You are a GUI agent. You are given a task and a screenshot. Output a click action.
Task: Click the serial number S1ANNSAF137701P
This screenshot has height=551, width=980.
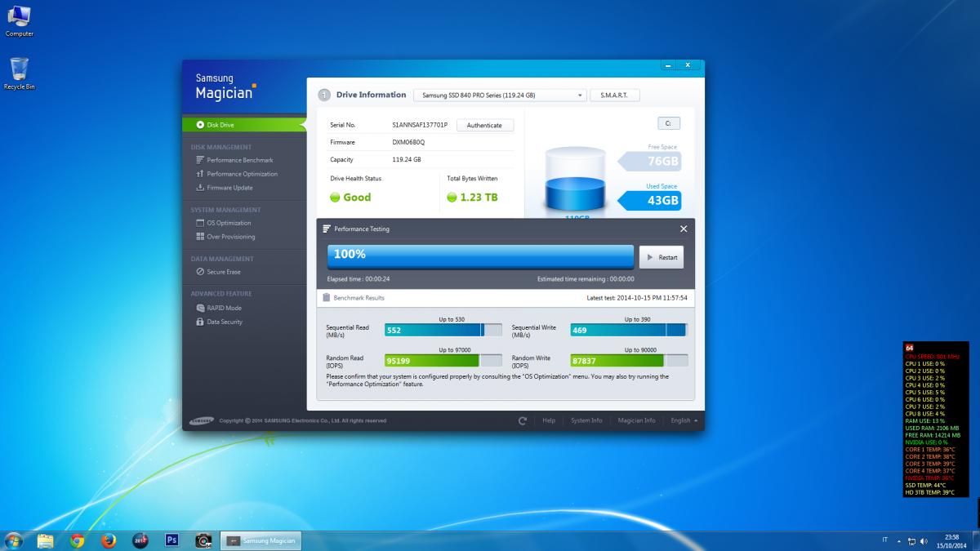pyautogui.click(x=420, y=125)
